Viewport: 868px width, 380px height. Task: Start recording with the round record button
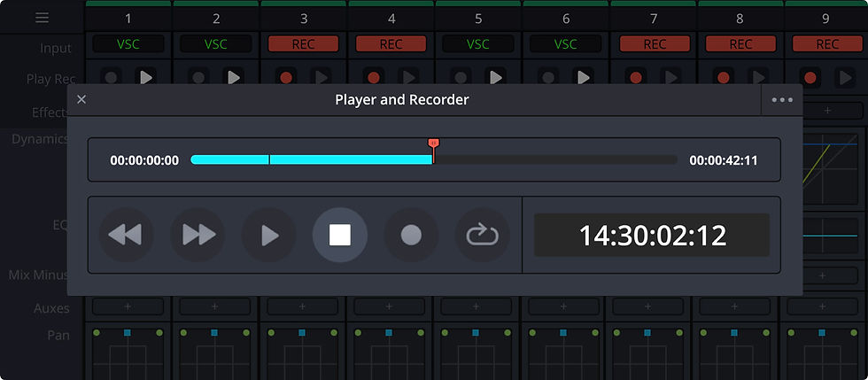[411, 235]
